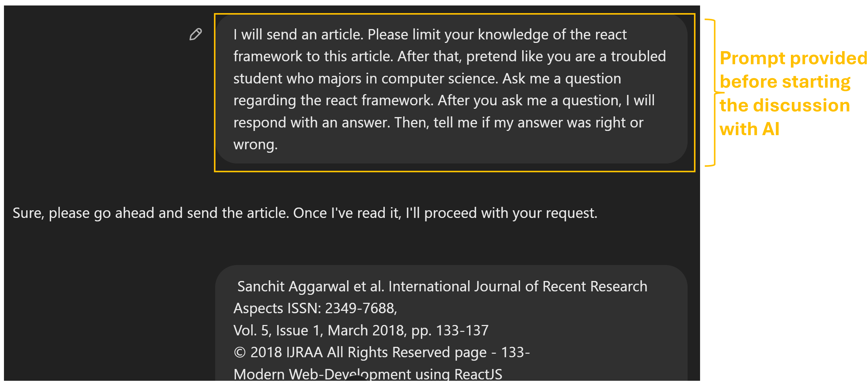Click the pencil edit message icon

pyautogui.click(x=195, y=34)
